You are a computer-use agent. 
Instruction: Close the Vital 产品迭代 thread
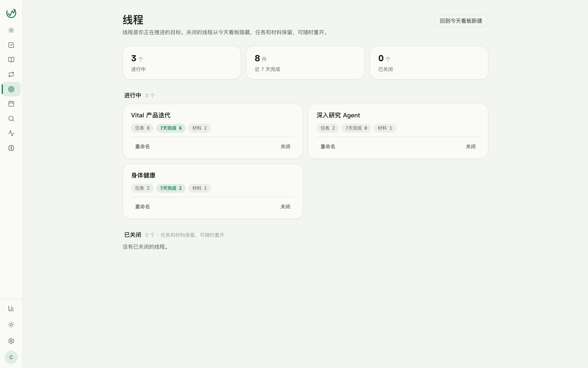click(285, 147)
